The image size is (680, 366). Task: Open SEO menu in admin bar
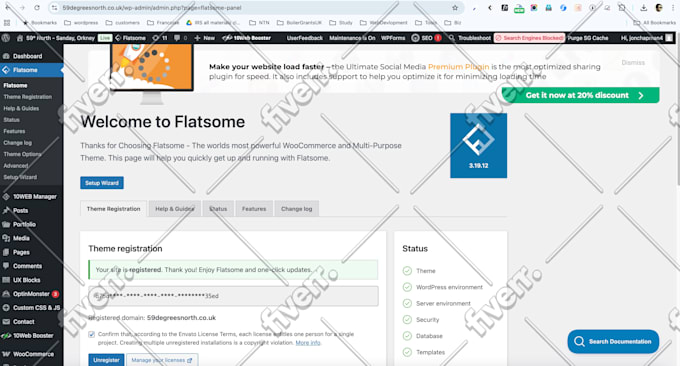pos(426,38)
